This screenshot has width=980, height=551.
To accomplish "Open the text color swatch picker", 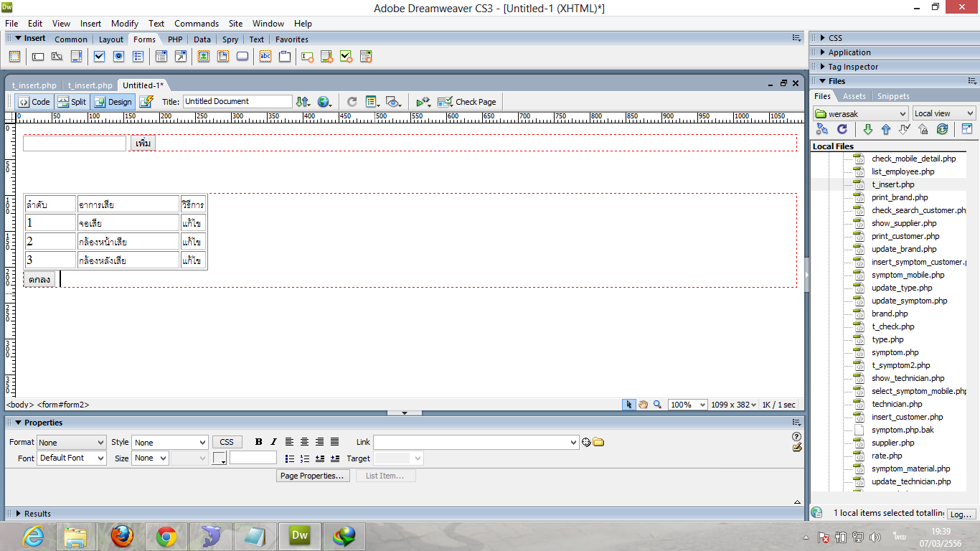I will (220, 458).
